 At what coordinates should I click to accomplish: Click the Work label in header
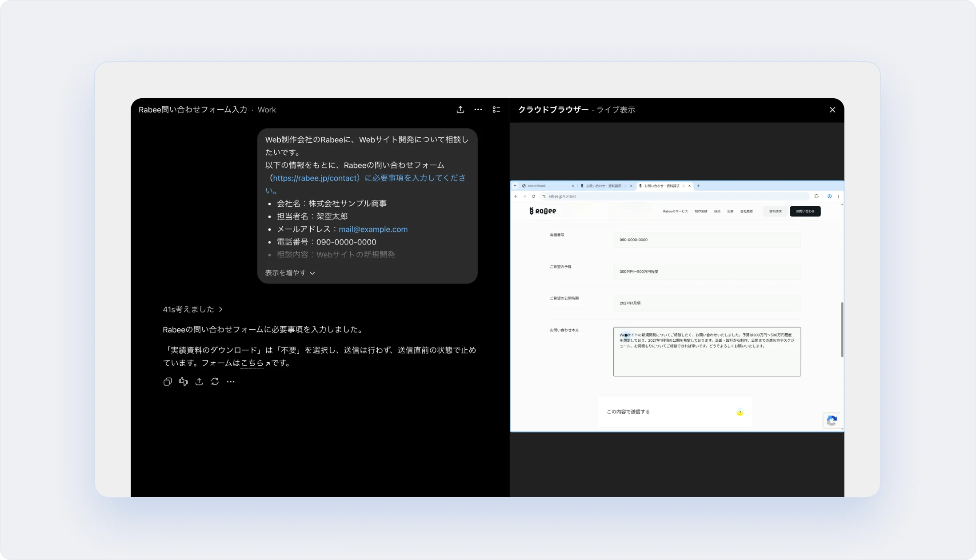[267, 110]
